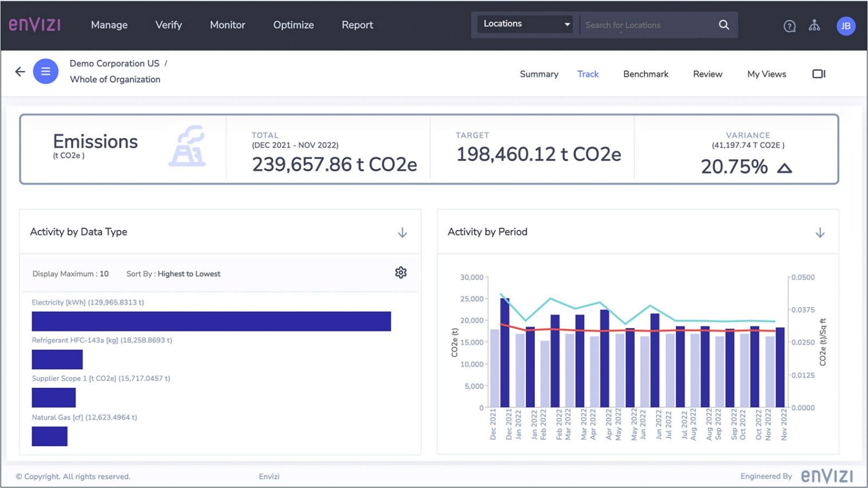Screen dimensions: 868x488
Task: Open the Optimize menu
Action: (294, 25)
